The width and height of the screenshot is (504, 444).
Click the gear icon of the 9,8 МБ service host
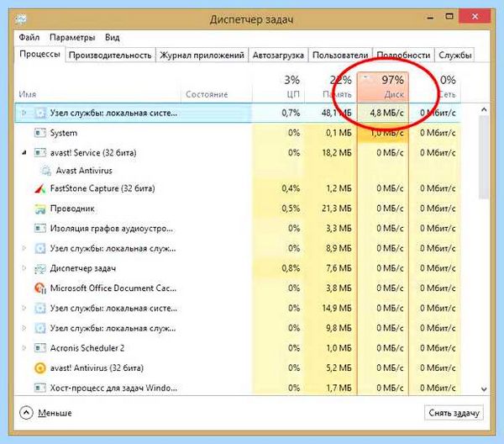point(39,328)
